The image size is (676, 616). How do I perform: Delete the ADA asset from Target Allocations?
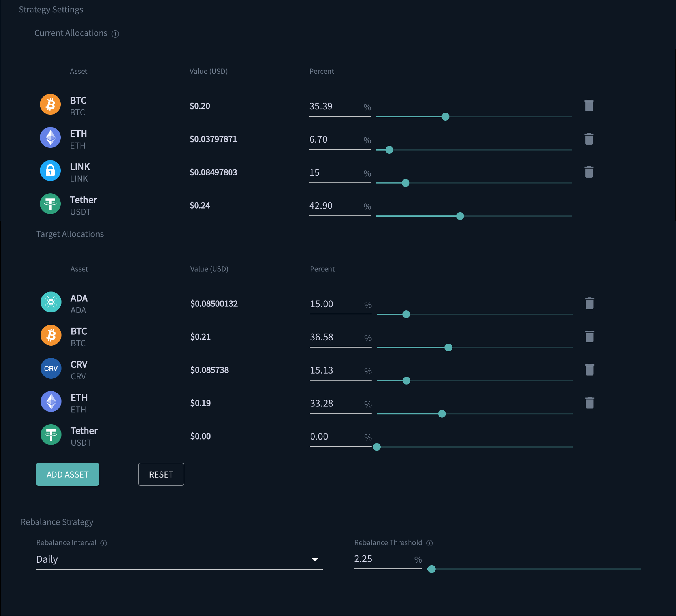click(589, 303)
